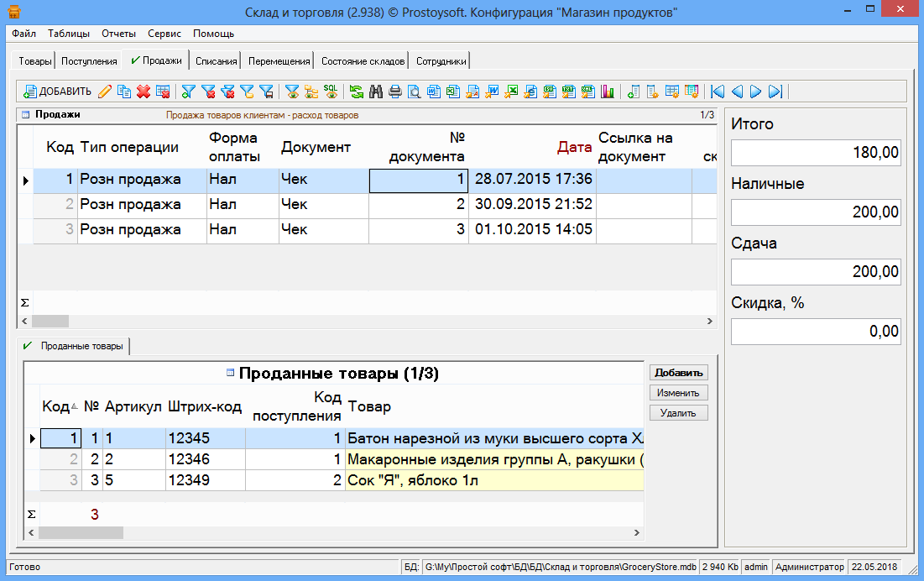Click the copy record icon

124,92
